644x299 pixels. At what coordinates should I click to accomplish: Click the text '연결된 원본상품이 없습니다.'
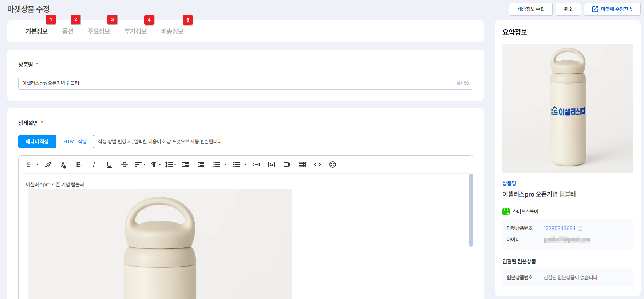coord(571,277)
